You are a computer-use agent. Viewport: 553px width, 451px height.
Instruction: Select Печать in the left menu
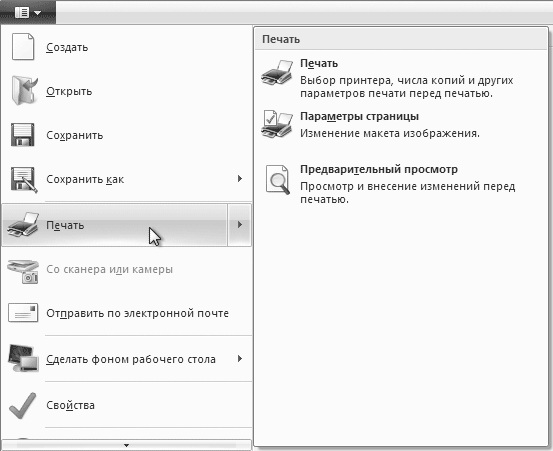(x=115, y=225)
